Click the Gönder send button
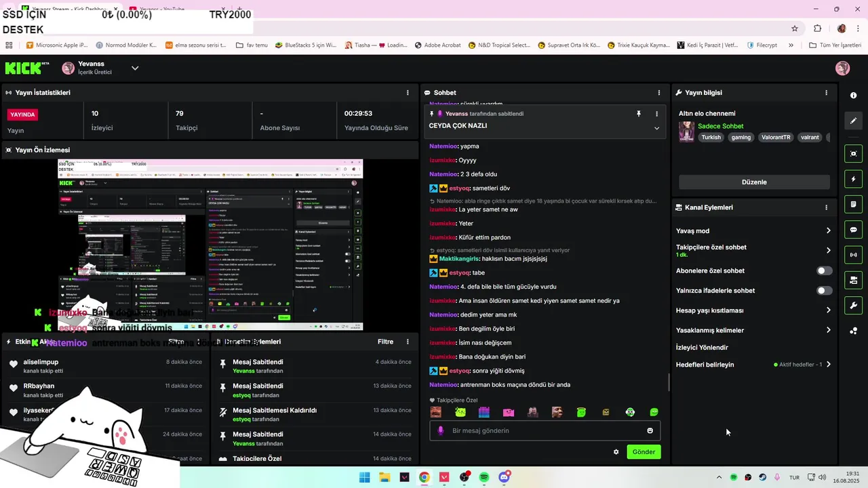This screenshot has height=488, width=868. pos(644,452)
